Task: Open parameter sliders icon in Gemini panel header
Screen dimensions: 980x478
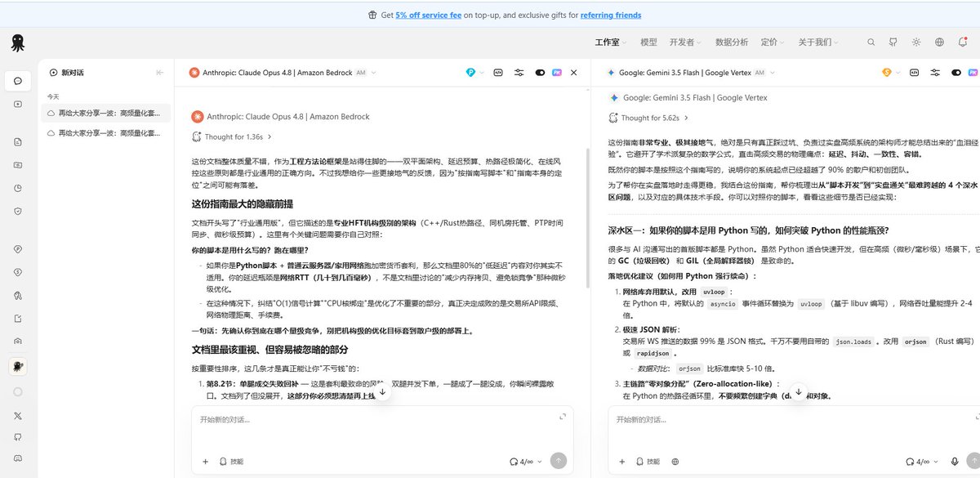Action: [936, 73]
